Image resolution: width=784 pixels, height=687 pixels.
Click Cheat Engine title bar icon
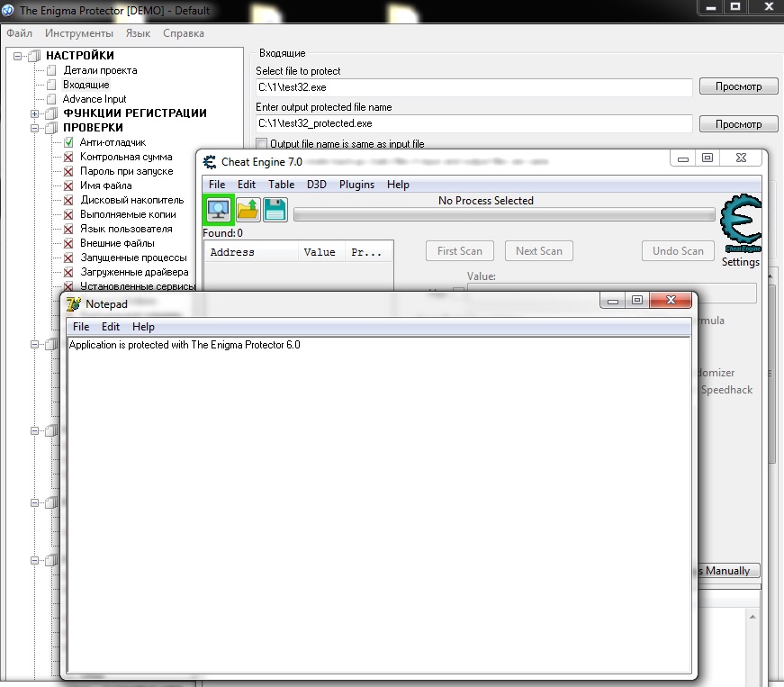[x=210, y=162]
